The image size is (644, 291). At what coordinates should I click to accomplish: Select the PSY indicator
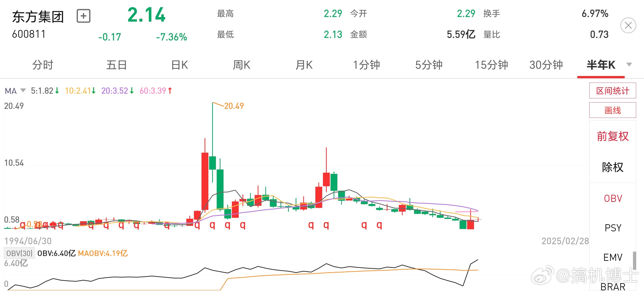click(x=613, y=228)
